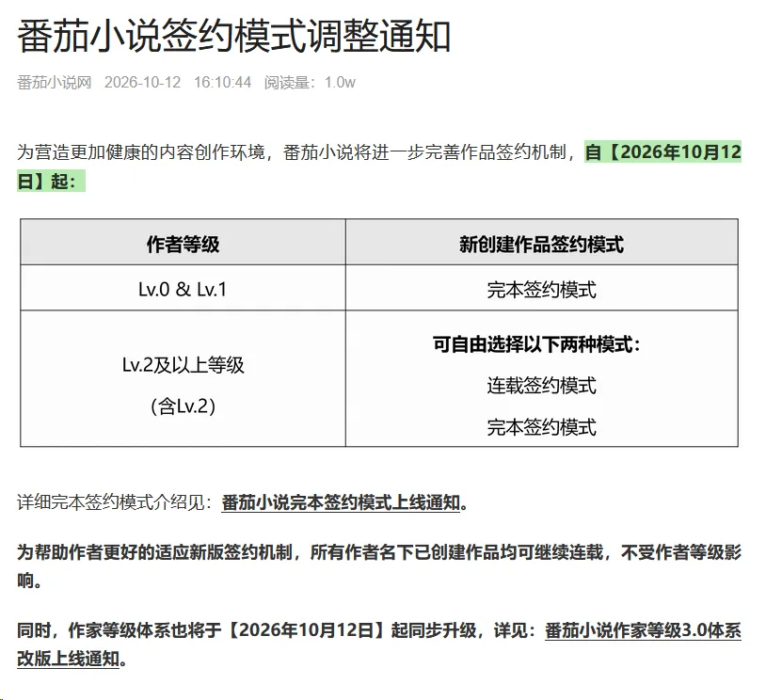Viewport: 766px width, 700px height.
Task: Click 完本签约模式 below 连载签约模式
Action: tap(541, 427)
